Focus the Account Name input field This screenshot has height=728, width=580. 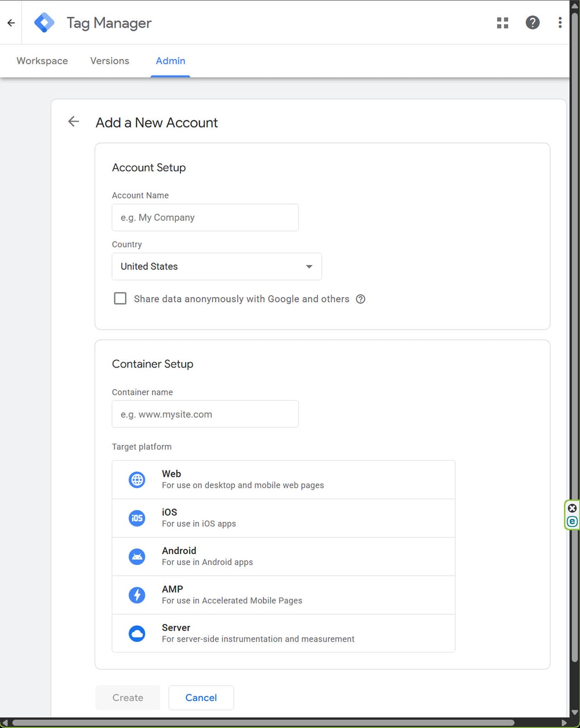coord(205,217)
